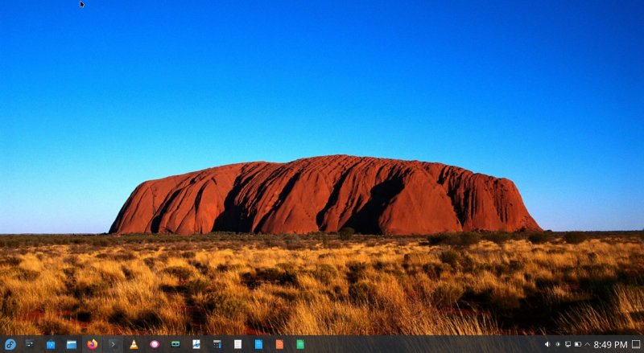Click the Show Desktop button

pos(636,344)
